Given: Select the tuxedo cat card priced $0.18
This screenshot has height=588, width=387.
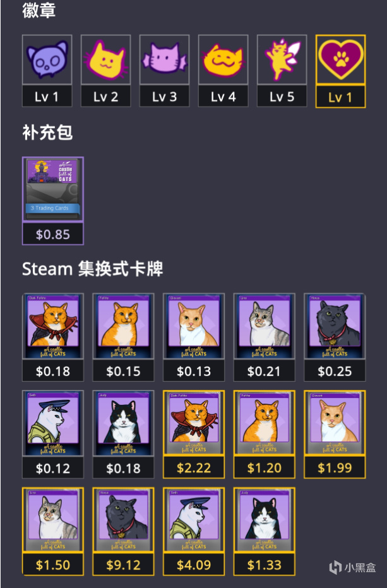Looking at the screenshot, I should [x=123, y=434].
